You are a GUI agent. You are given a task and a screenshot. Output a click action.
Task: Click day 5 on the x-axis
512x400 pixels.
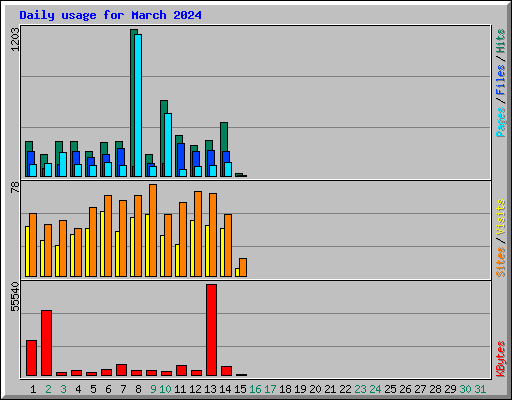tap(93, 389)
